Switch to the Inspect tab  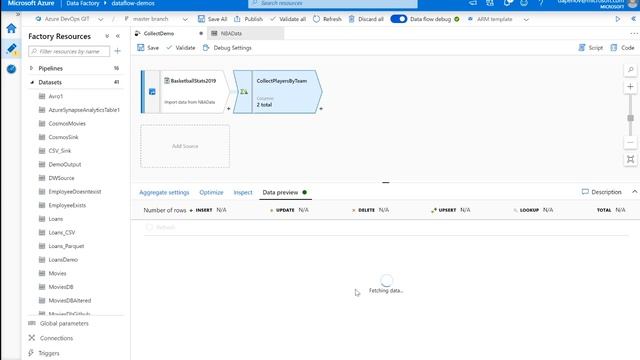click(x=243, y=192)
